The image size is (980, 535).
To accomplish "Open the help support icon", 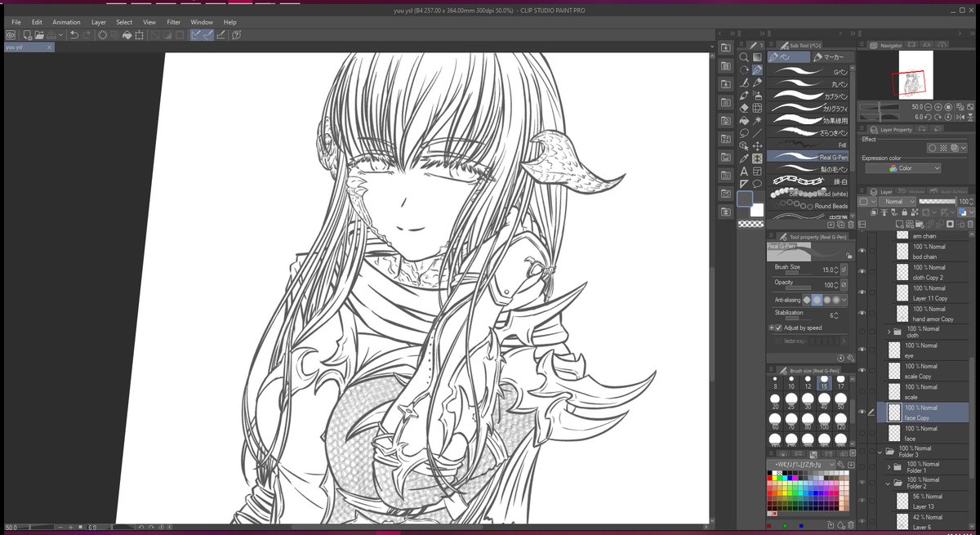I will tap(236, 34).
